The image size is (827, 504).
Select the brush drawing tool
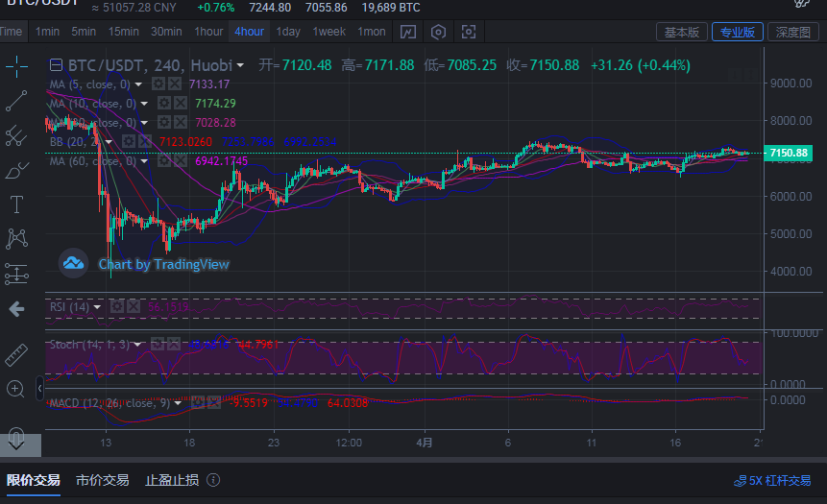(x=17, y=170)
